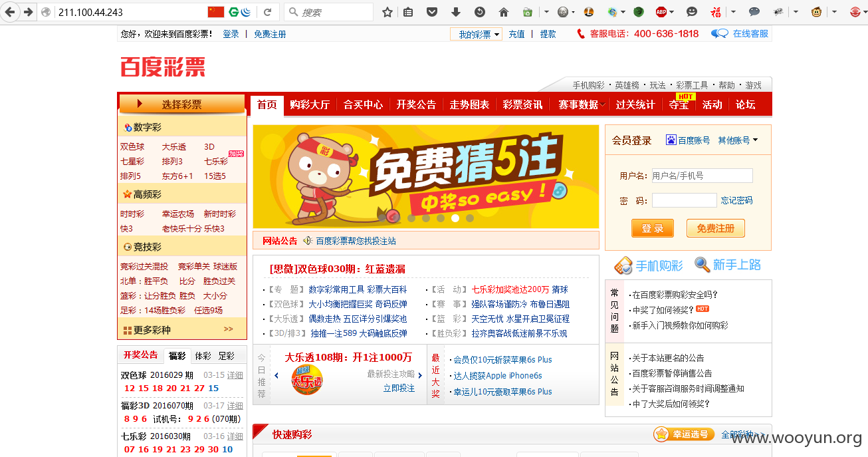Click the smiley face toolbar icon
Image resolution: width=868 pixels, height=457 pixels.
coord(692,12)
